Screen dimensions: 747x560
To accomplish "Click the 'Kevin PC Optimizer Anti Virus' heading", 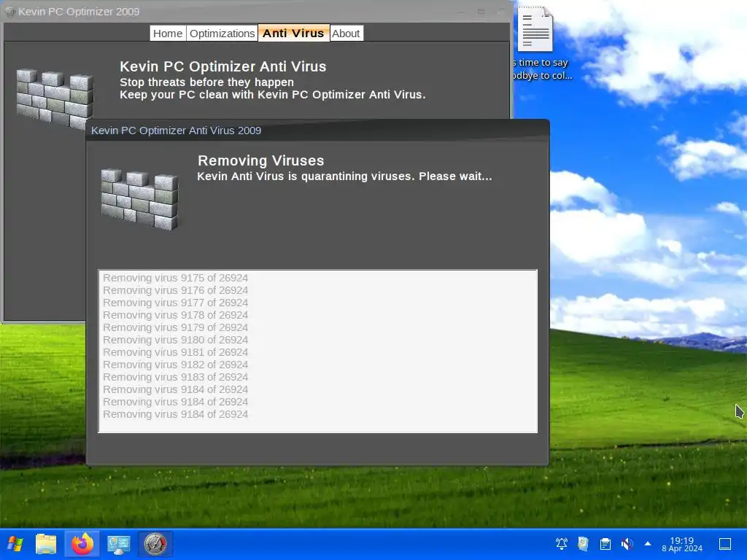I will (x=222, y=66).
